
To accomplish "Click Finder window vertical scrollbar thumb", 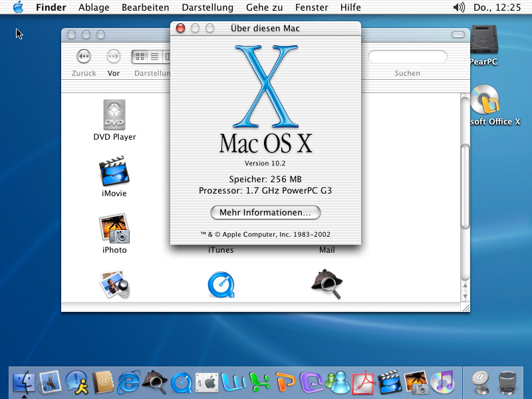I will pyautogui.click(x=465, y=186).
